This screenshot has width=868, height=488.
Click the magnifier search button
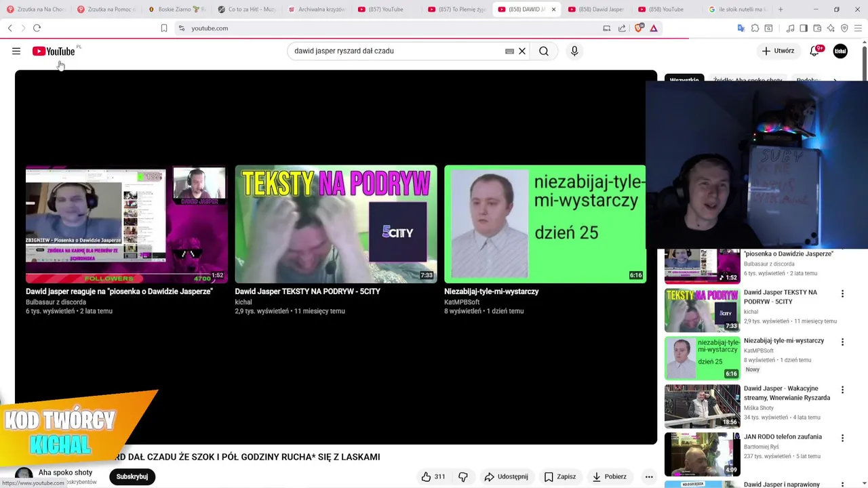(x=544, y=51)
